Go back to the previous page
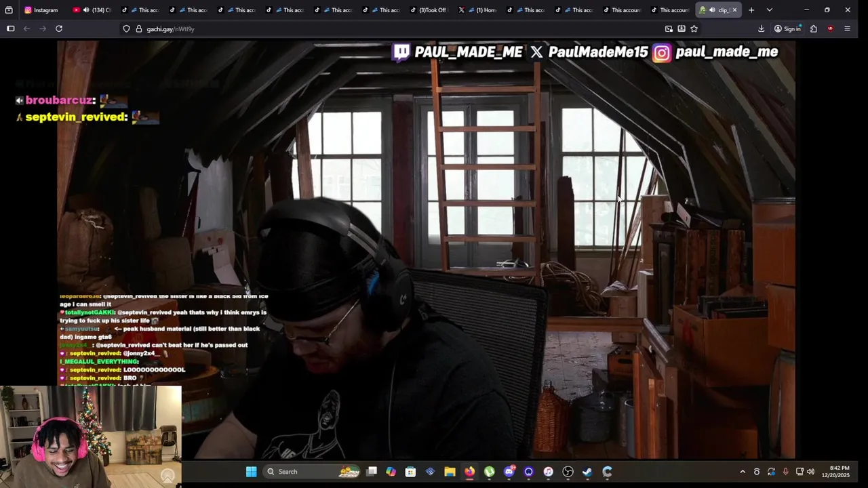868x488 pixels. coord(26,28)
